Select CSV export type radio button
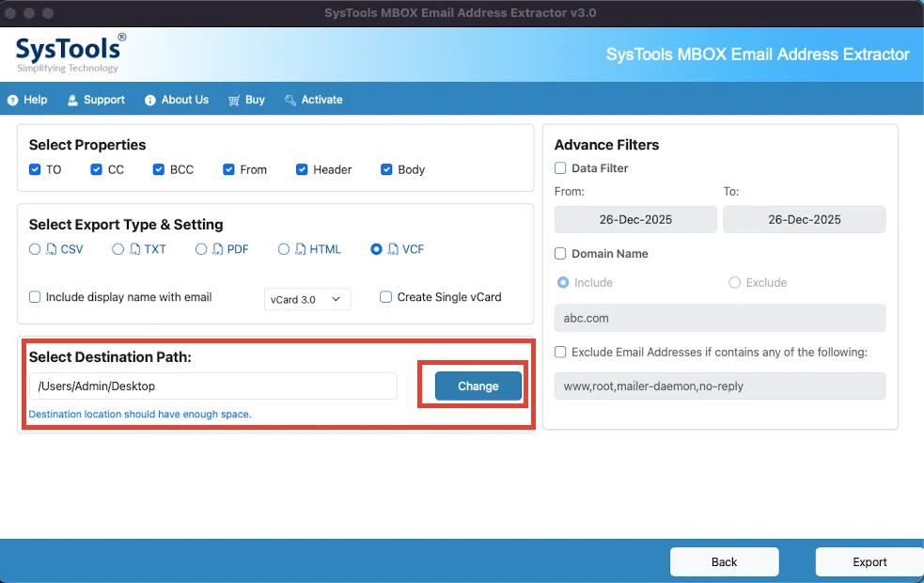 tap(35, 249)
